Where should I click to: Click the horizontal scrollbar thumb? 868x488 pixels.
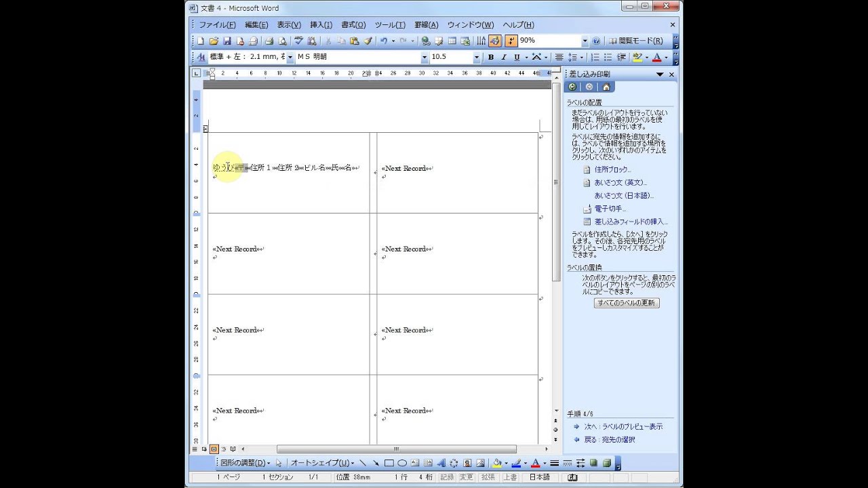(397, 449)
